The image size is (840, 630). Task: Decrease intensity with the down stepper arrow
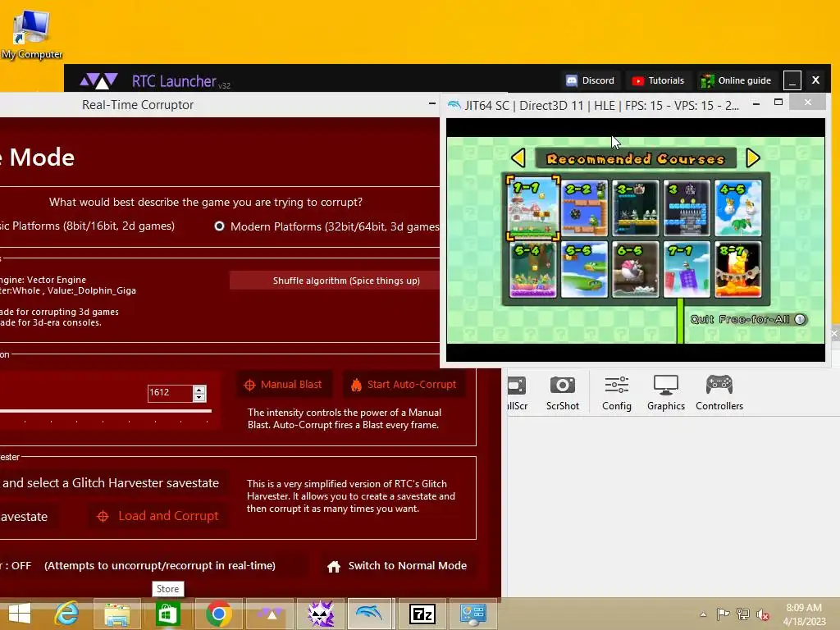[199, 398]
